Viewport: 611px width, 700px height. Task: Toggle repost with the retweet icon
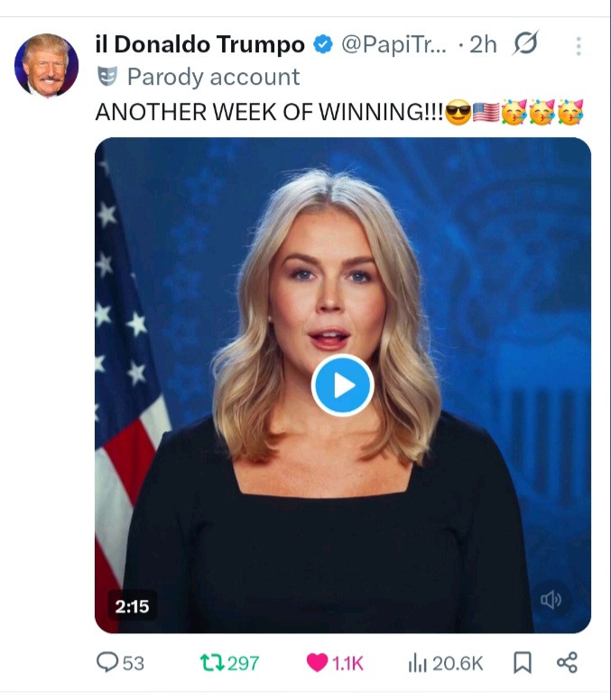209,663
